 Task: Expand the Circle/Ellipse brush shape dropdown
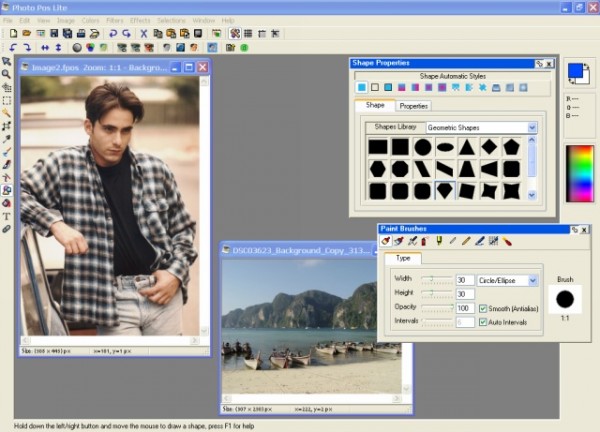point(533,280)
